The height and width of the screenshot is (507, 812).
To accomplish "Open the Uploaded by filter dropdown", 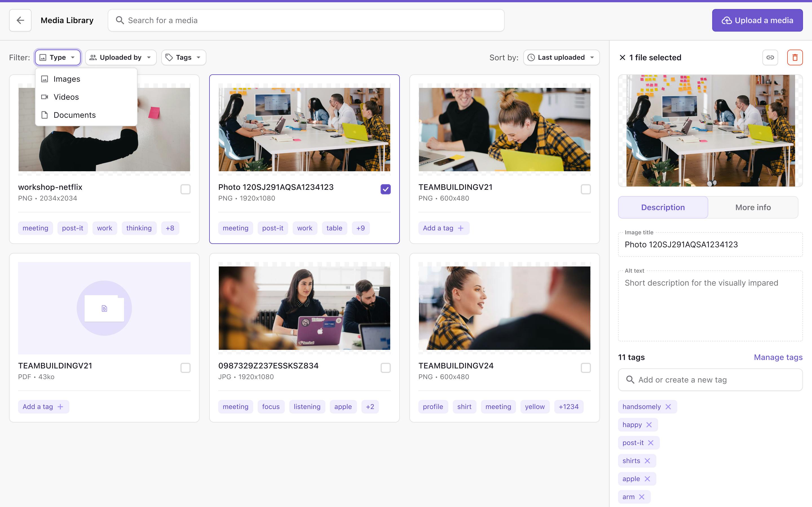I will pyautogui.click(x=121, y=57).
